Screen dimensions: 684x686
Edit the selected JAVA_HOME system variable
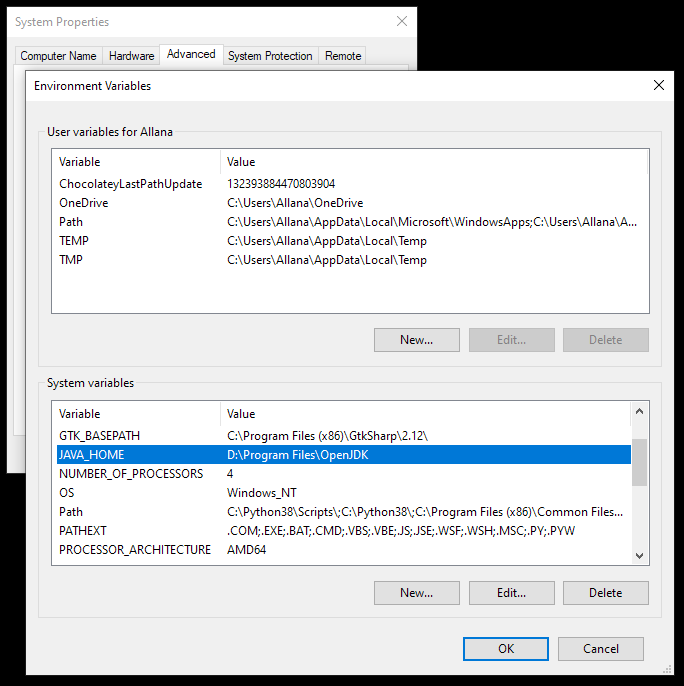[511, 593]
